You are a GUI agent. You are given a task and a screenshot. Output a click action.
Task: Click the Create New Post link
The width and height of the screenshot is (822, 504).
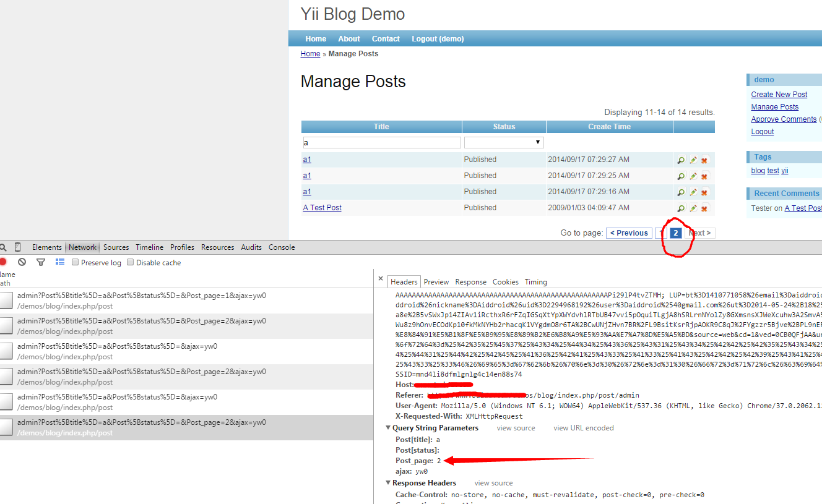(779, 95)
